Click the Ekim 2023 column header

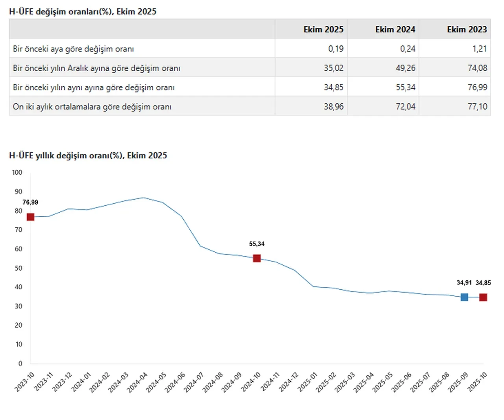(467, 30)
